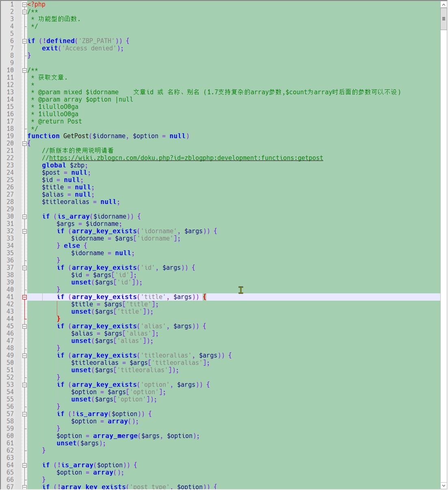Collapse the if !defined block on line 6

pos(24,41)
